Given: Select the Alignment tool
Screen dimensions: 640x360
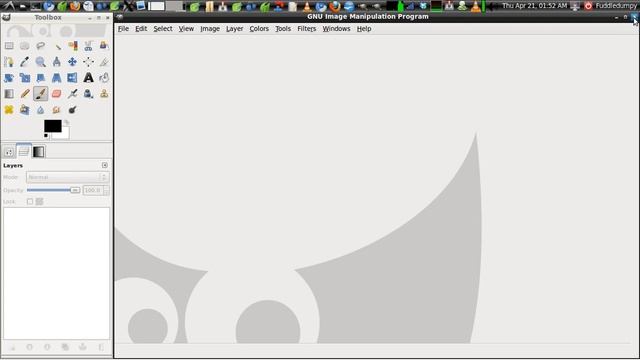Looking at the screenshot, I should click(x=88, y=62).
